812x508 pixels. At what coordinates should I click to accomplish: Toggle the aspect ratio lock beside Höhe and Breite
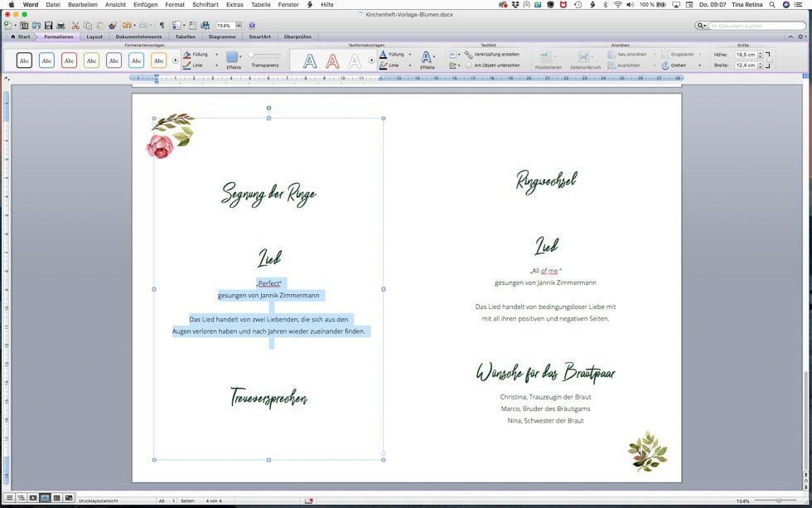[767, 60]
